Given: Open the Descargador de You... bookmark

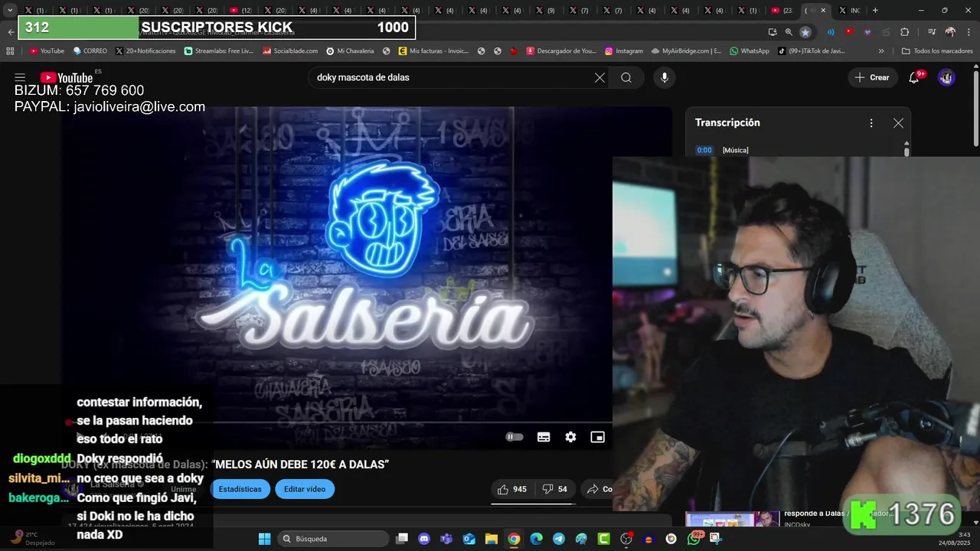Looking at the screenshot, I should click(562, 51).
